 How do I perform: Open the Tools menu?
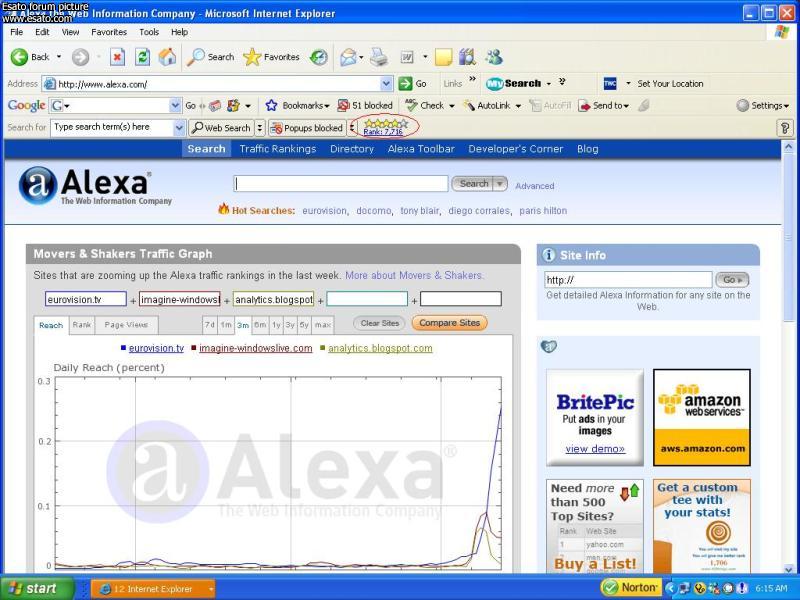[149, 32]
